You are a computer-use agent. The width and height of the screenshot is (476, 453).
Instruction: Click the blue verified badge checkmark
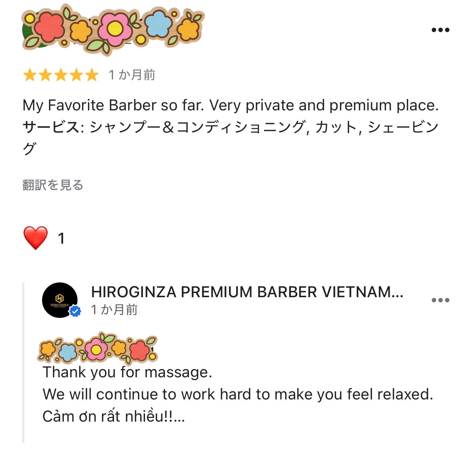tap(75, 312)
